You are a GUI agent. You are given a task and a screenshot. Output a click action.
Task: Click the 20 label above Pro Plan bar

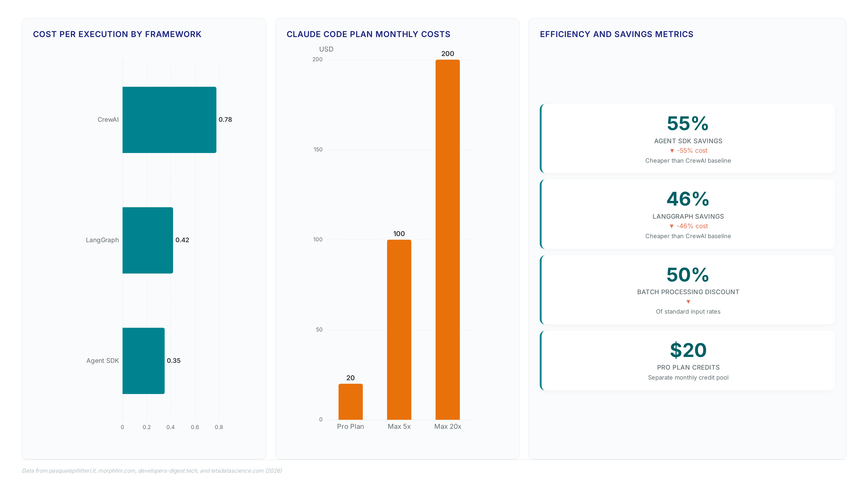(350, 378)
